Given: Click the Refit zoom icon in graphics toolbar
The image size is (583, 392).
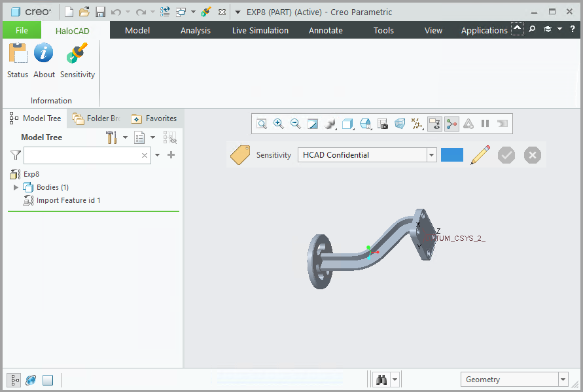Looking at the screenshot, I should [262, 124].
